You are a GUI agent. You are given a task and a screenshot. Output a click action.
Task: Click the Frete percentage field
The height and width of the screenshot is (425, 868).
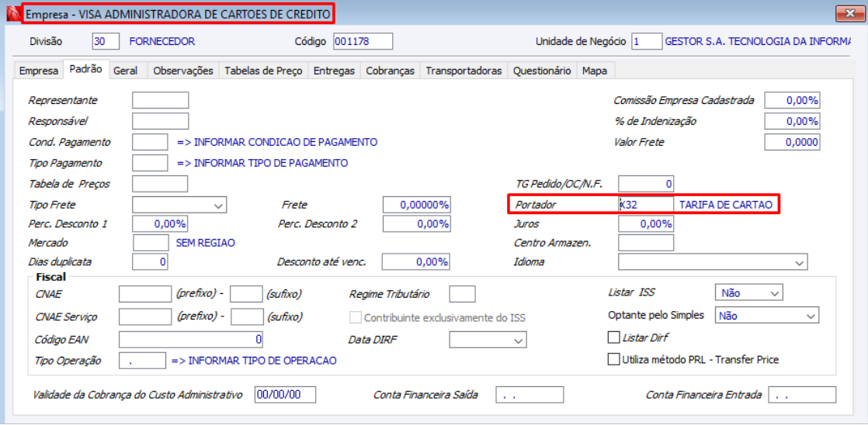click(x=416, y=205)
